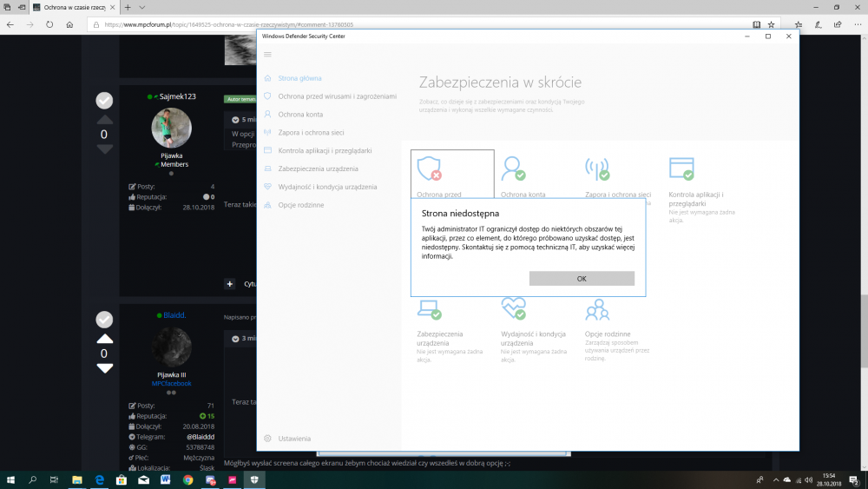Click the Ochrona konta person tile icon
The width and height of the screenshot is (868, 489).
coord(513,169)
